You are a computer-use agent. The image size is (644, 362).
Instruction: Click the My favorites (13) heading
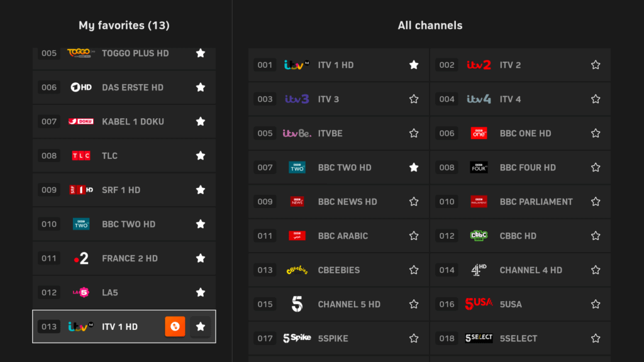(x=124, y=25)
